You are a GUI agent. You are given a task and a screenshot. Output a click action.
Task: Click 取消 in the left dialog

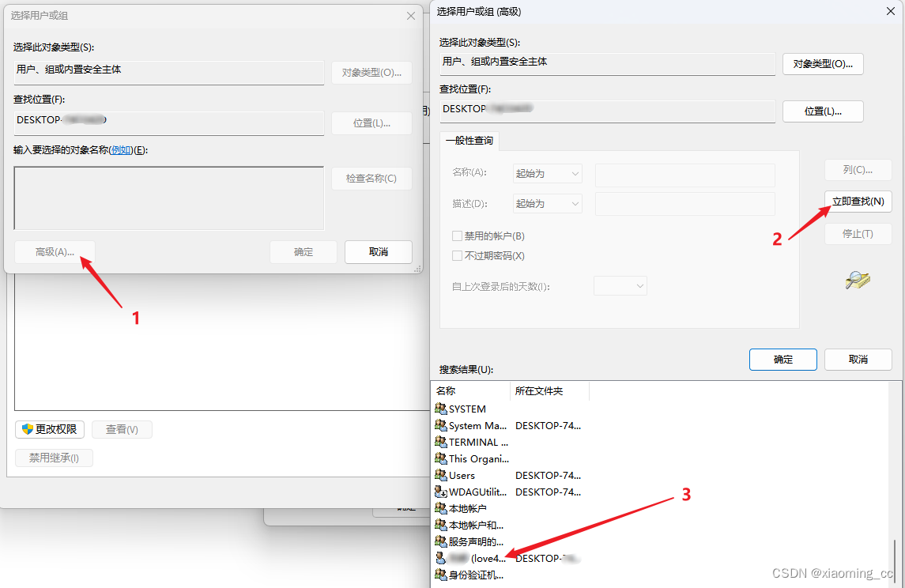tap(379, 252)
